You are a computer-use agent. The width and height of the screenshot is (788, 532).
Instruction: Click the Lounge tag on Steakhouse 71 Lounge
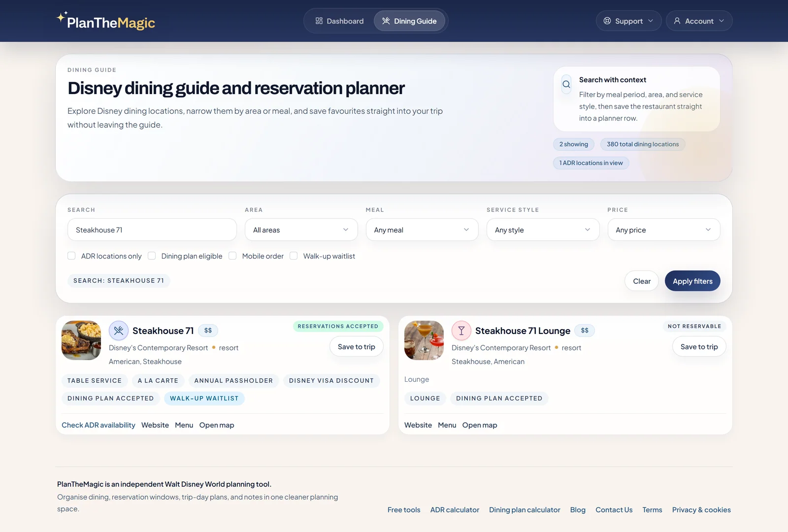point(425,398)
